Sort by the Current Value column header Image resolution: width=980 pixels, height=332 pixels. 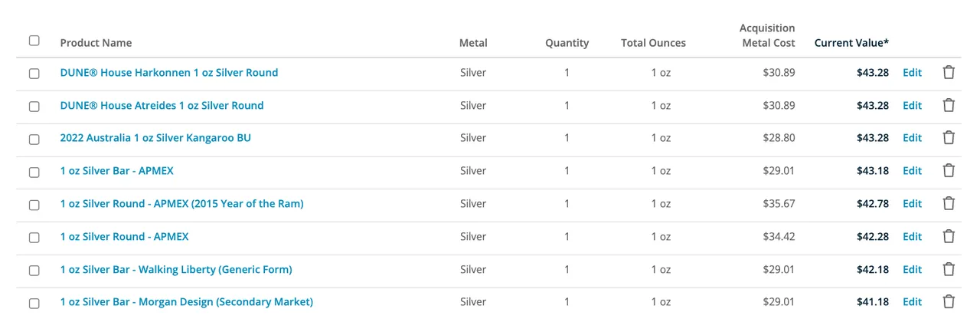851,43
